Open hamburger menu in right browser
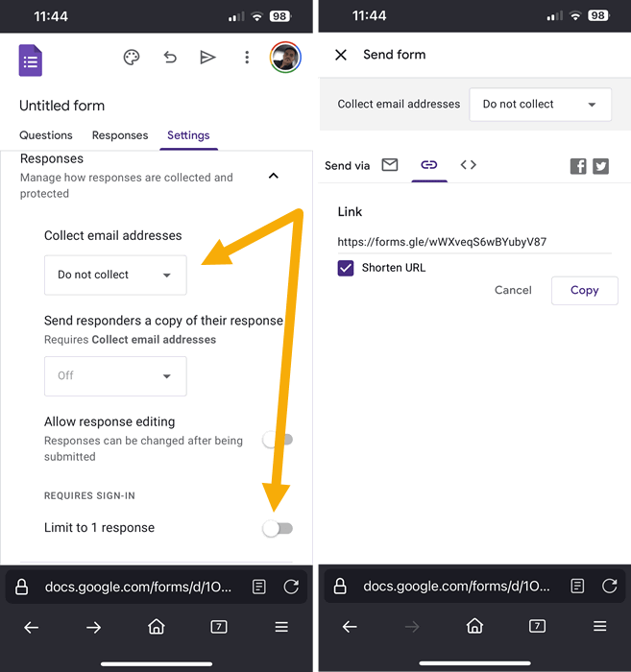The image size is (631, 672). click(x=600, y=627)
